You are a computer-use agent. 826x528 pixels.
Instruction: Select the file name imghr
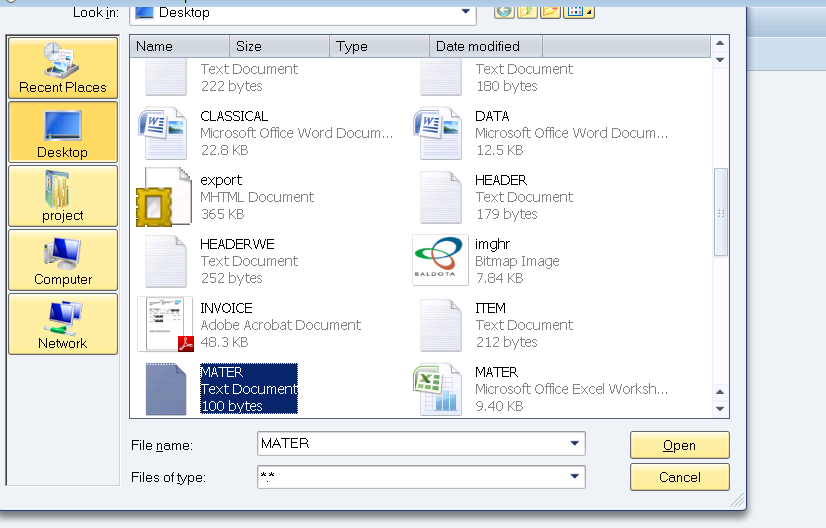click(x=492, y=244)
